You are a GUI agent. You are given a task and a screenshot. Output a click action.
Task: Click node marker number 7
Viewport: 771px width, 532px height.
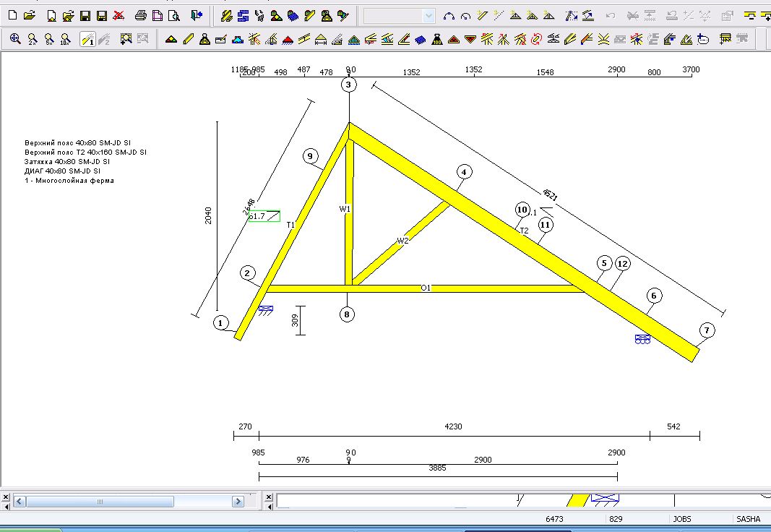707,330
